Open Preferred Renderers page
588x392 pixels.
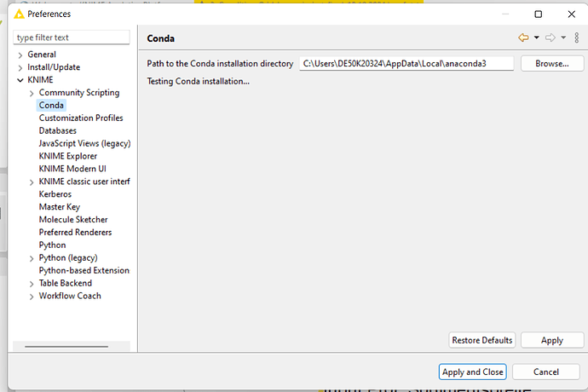(x=75, y=232)
